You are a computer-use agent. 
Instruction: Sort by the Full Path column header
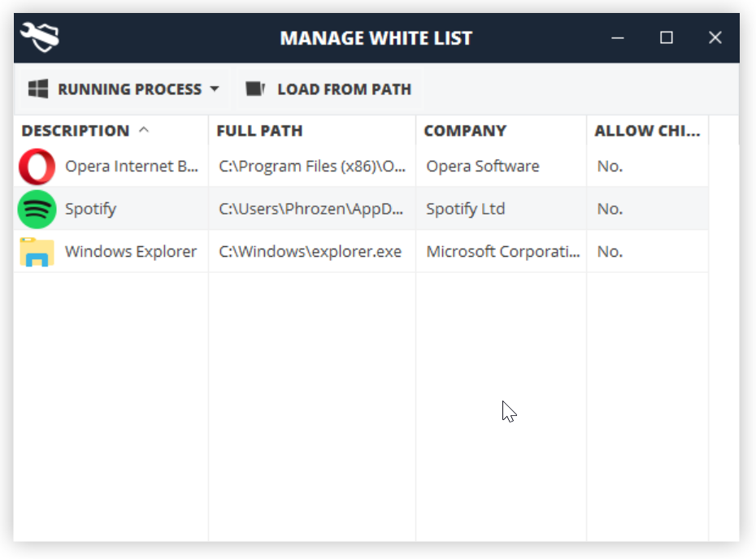259,131
